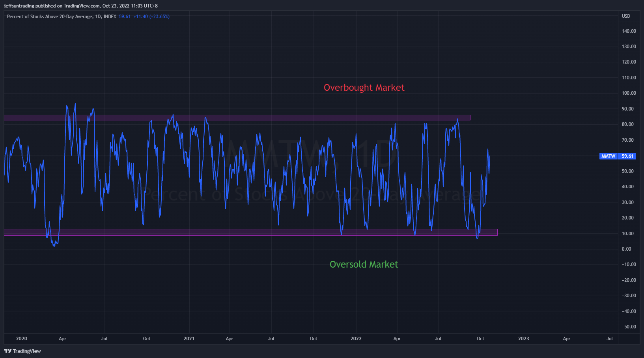644x358 pixels.
Task: Click the 1D interval in the chart legend
Action: (x=98, y=17)
